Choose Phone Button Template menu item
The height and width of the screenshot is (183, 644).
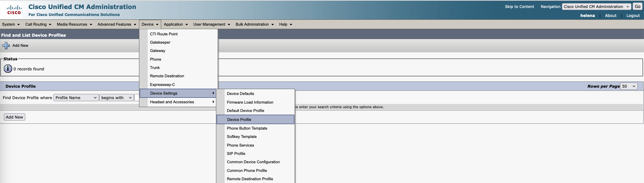(247, 128)
